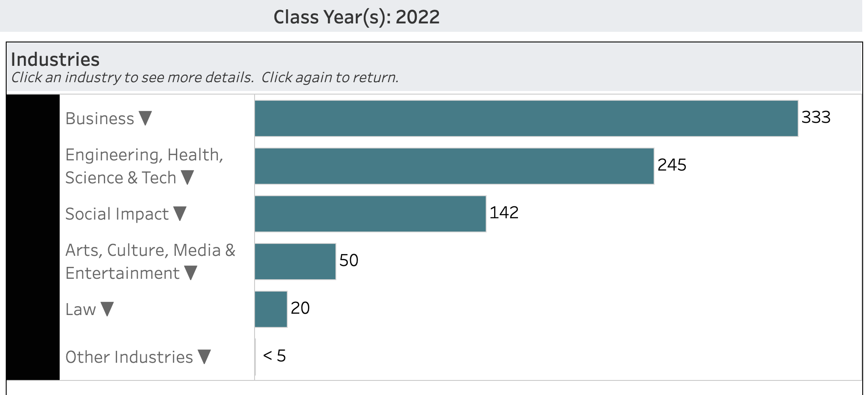This screenshot has width=868, height=395.
Task: Click the '< 5' Other Industries value
Action: click(274, 356)
